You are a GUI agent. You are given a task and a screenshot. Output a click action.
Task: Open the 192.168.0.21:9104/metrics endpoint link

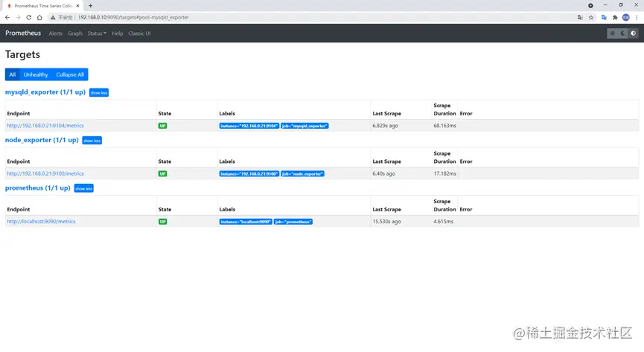[45, 126]
